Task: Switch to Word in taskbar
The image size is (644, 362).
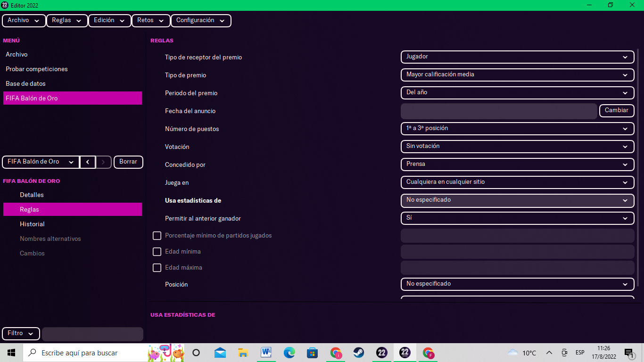Action: (x=266, y=353)
